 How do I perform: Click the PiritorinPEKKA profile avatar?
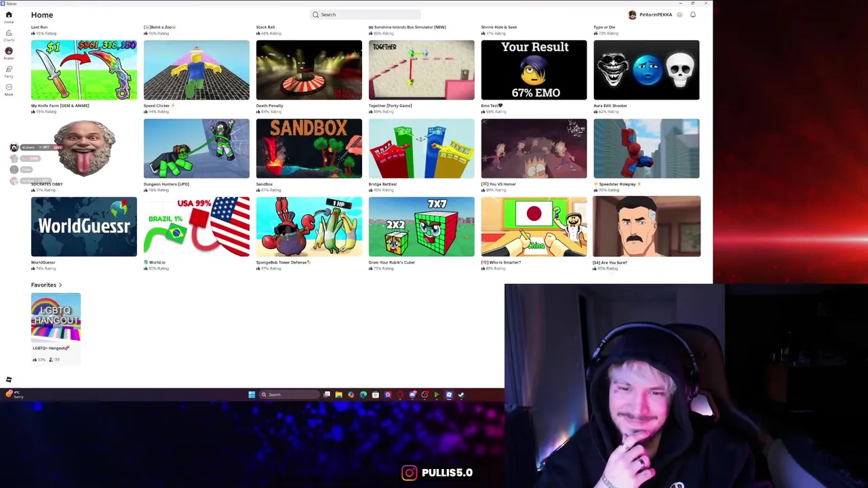632,15
